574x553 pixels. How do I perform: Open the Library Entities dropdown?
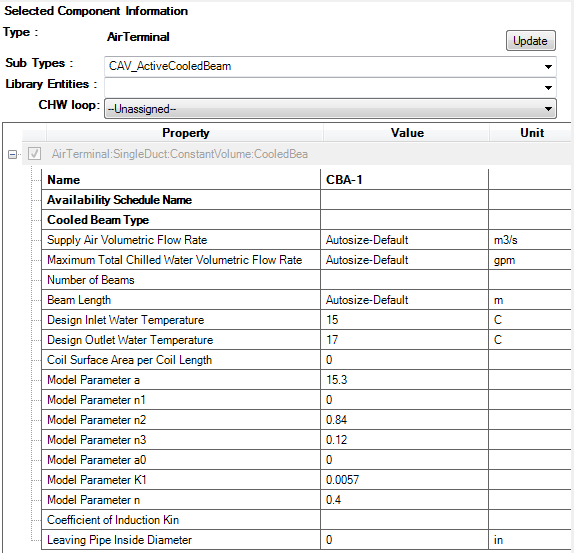point(330,87)
